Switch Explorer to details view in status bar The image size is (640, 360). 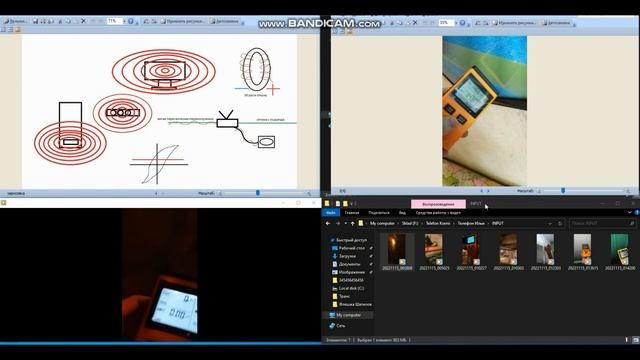tap(627, 340)
